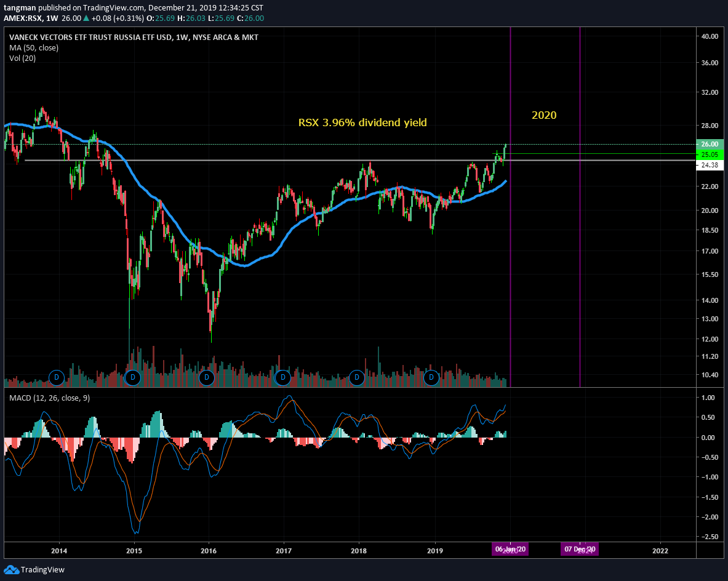The width and height of the screenshot is (728, 581).
Task: Click the 1.00 value on MACD axis
Action: tap(708, 398)
